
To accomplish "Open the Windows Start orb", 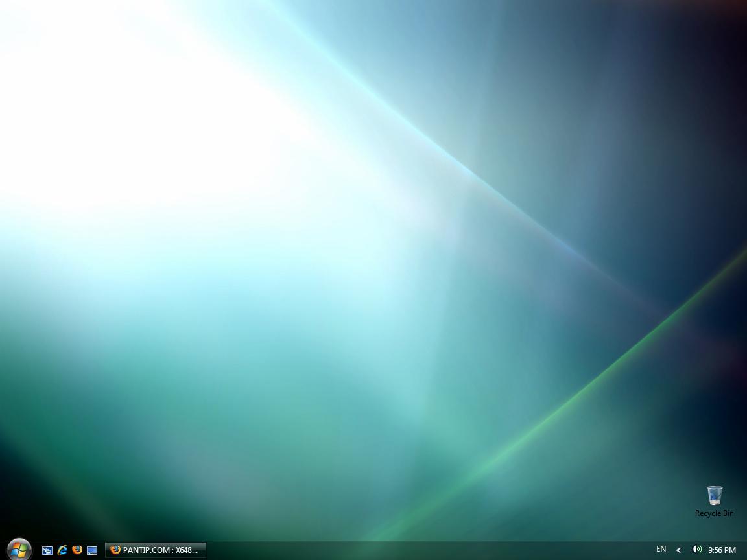I will (x=19, y=550).
